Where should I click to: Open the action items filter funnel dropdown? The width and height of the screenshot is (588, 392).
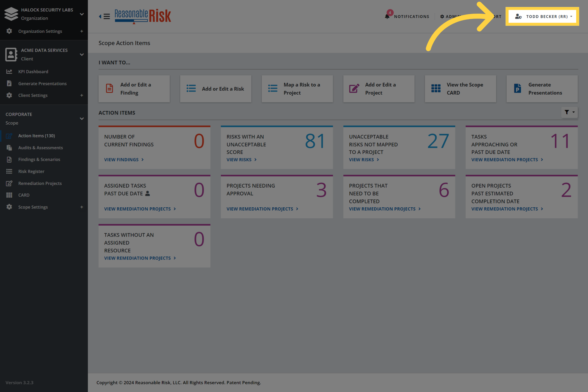pyautogui.click(x=569, y=112)
